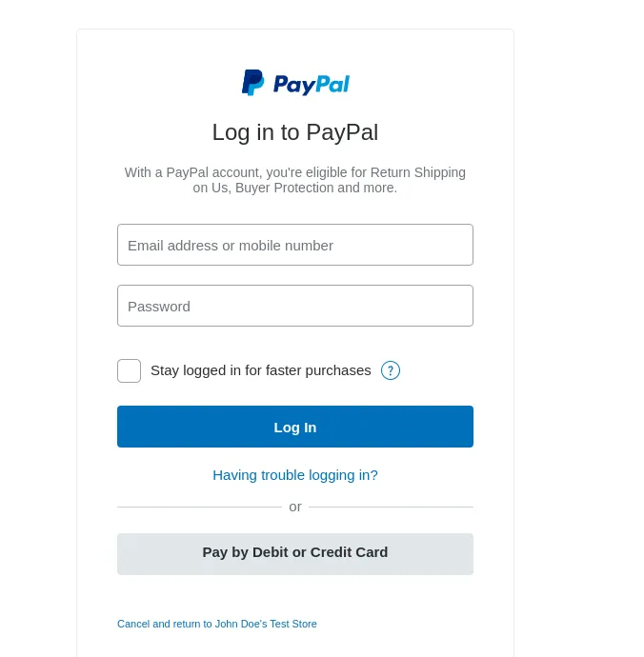Click blank card space below the Cancel link
644x657 pixels.
click(x=295, y=646)
